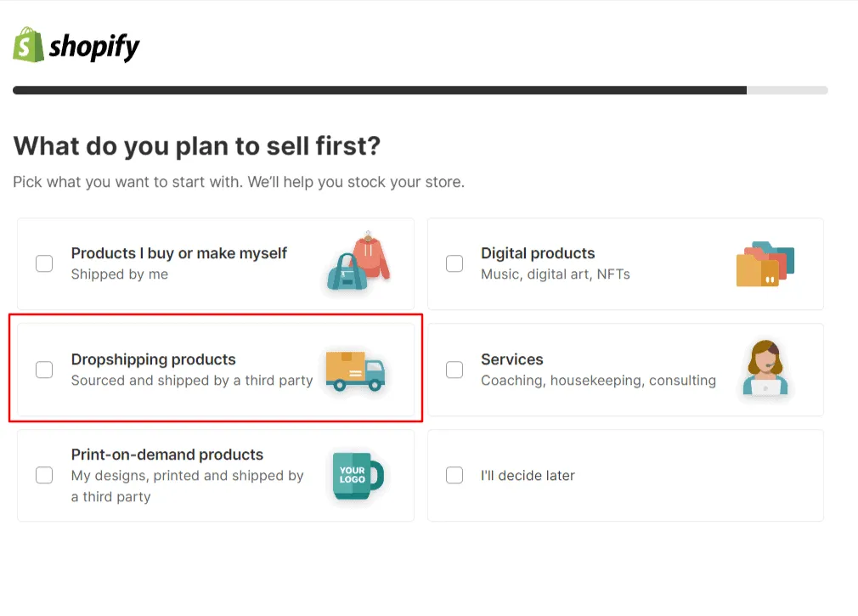This screenshot has height=616, width=858.
Task: Check the Services option
Action: tap(454, 370)
